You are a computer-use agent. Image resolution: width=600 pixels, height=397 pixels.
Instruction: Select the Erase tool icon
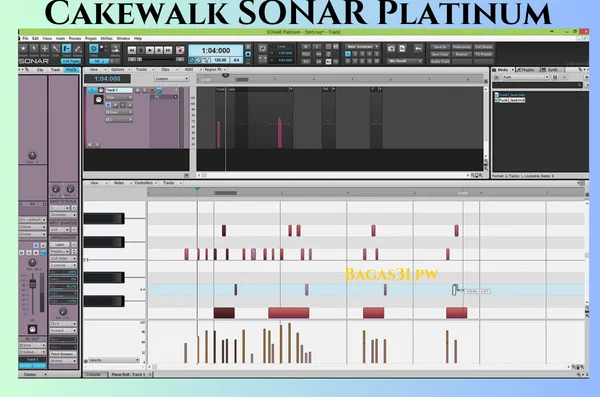coord(77,49)
